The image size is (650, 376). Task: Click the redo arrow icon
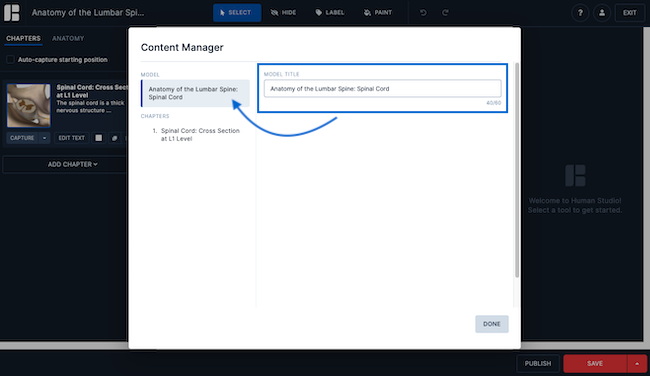[x=445, y=12]
